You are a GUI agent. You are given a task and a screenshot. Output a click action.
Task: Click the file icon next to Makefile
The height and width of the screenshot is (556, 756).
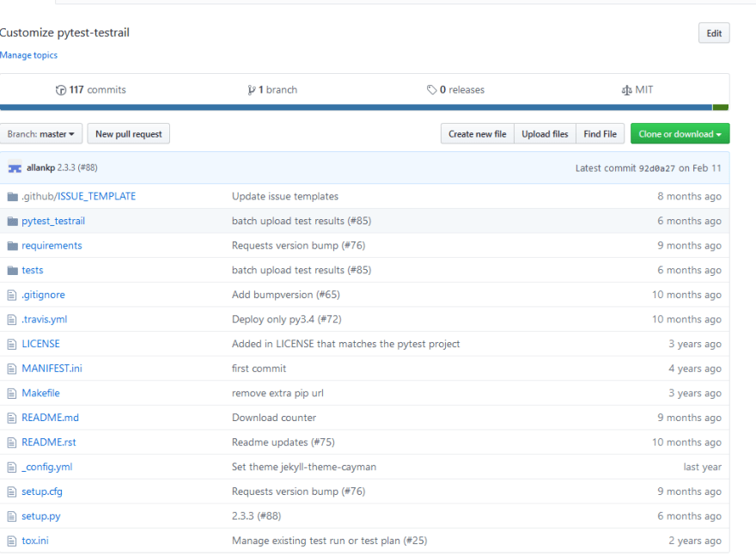click(12, 394)
